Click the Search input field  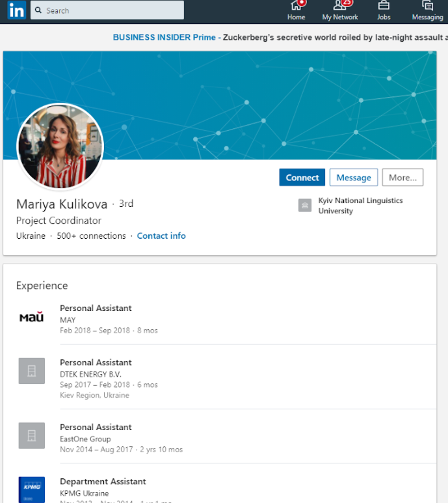point(111,10)
